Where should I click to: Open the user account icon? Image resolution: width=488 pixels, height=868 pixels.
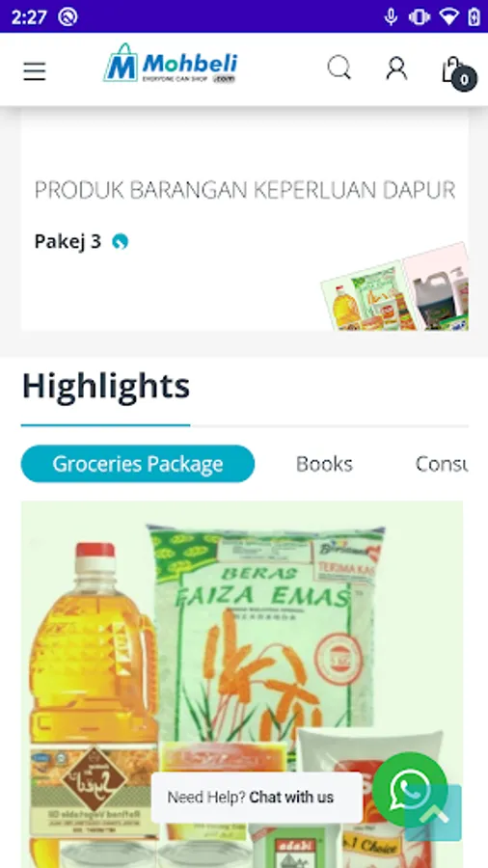tap(396, 68)
